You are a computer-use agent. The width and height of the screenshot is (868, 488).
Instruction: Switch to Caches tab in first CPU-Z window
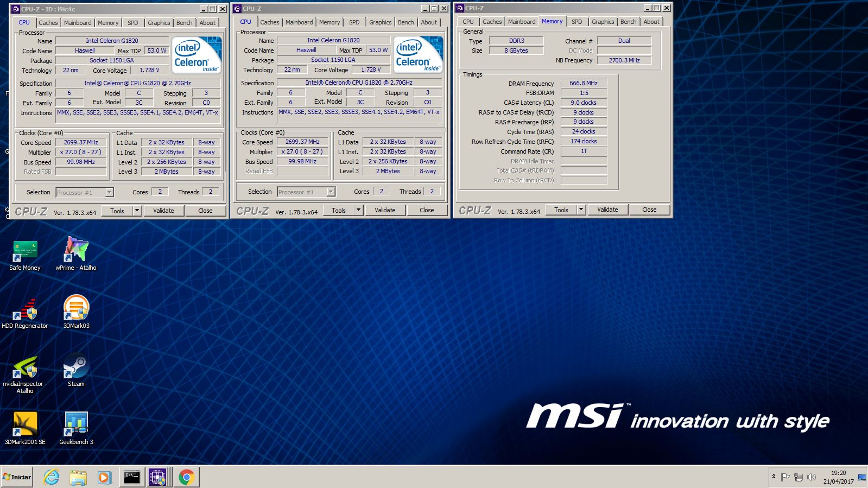[48, 23]
